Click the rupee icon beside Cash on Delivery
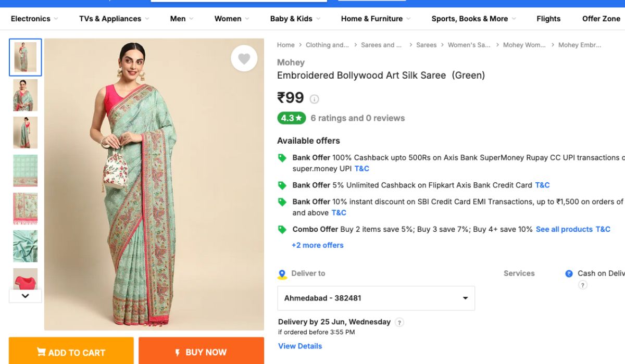Screen dimensions: 625x364 (x=569, y=273)
